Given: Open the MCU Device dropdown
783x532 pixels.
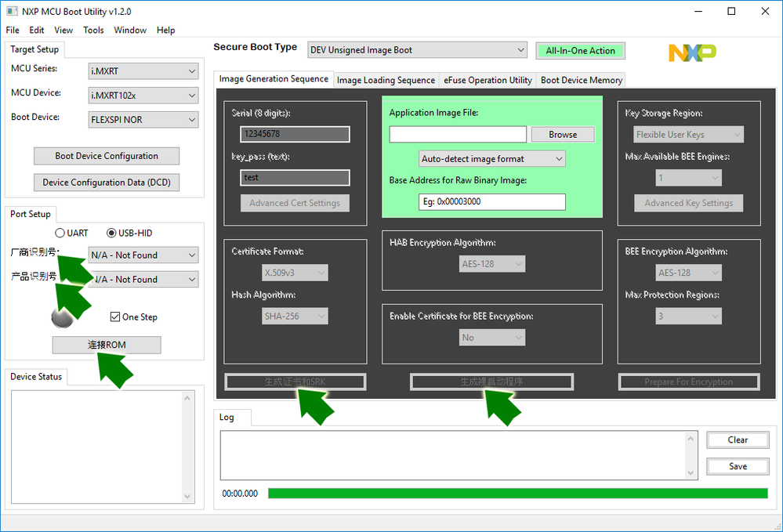Looking at the screenshot, I should 143,96.
